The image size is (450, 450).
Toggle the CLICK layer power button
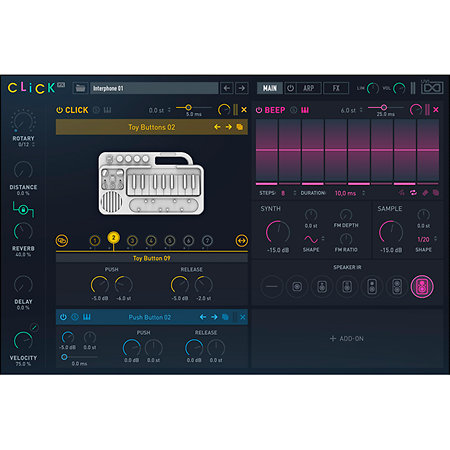[59, 110]
